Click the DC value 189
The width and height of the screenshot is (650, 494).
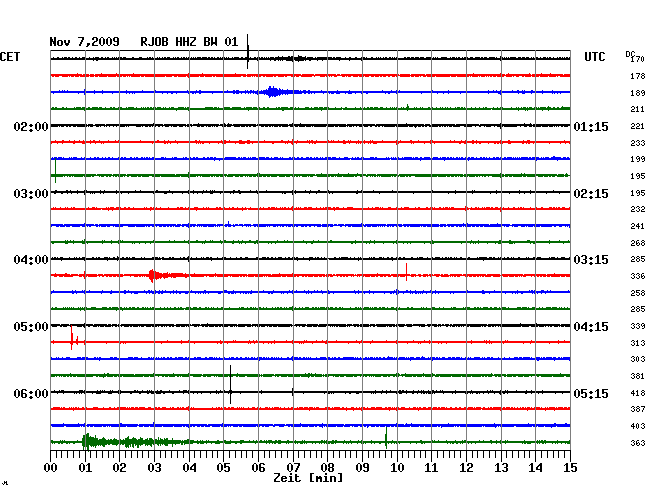coord(638,93)
